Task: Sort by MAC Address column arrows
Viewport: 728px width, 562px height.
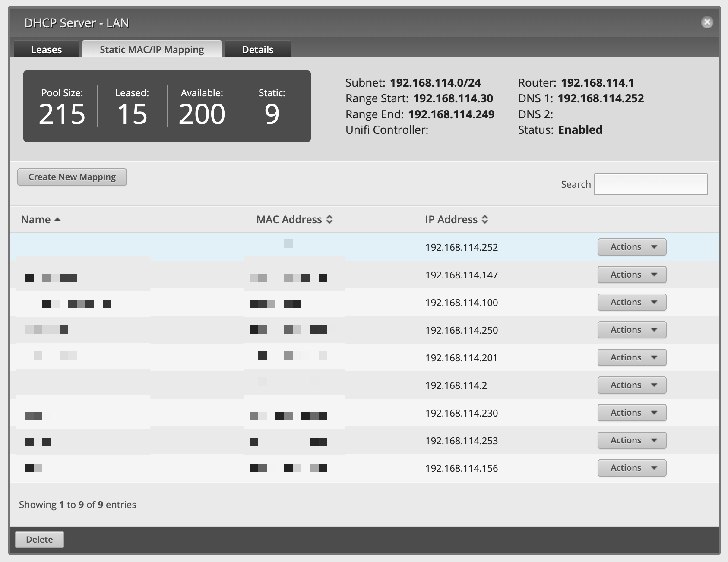Action: tap(329, 220)
